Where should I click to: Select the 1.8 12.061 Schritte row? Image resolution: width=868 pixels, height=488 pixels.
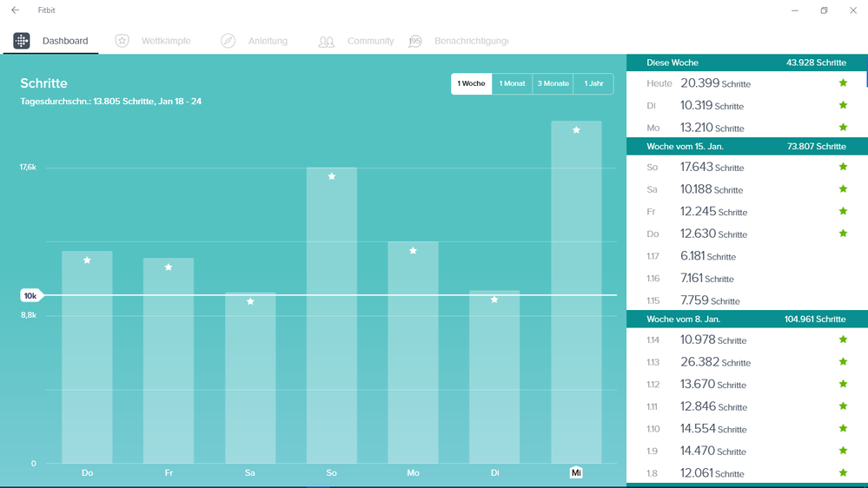tap(746, 472)
